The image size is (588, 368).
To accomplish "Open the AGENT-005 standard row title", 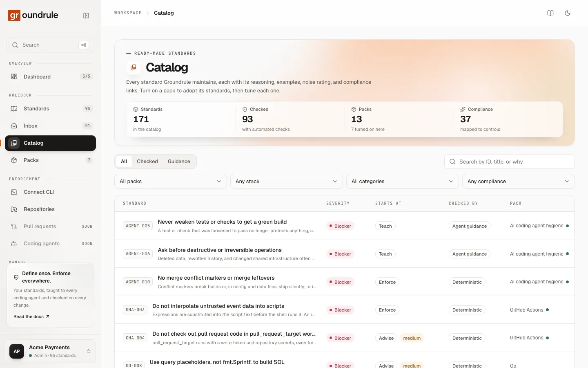I will (222, 222).
